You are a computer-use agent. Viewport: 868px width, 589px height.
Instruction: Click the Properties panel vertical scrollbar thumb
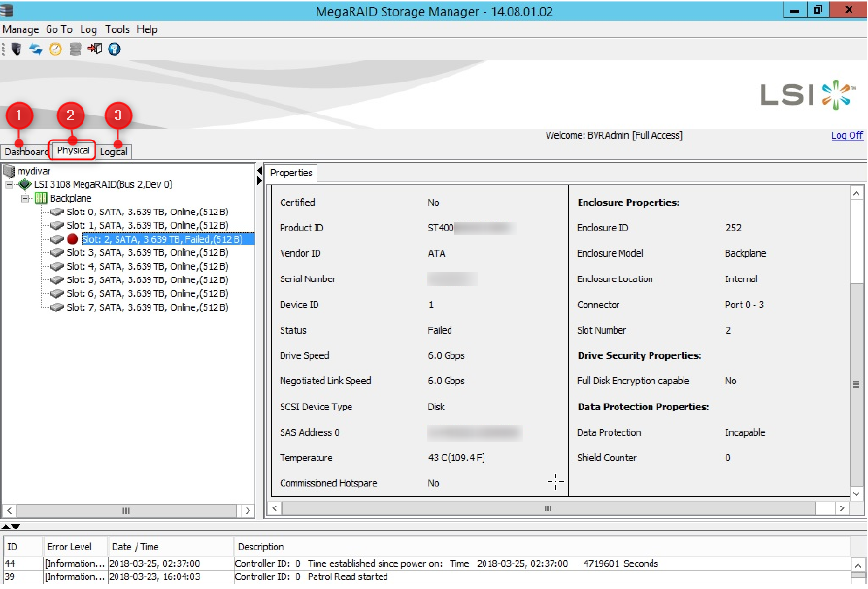click(856, 384)
